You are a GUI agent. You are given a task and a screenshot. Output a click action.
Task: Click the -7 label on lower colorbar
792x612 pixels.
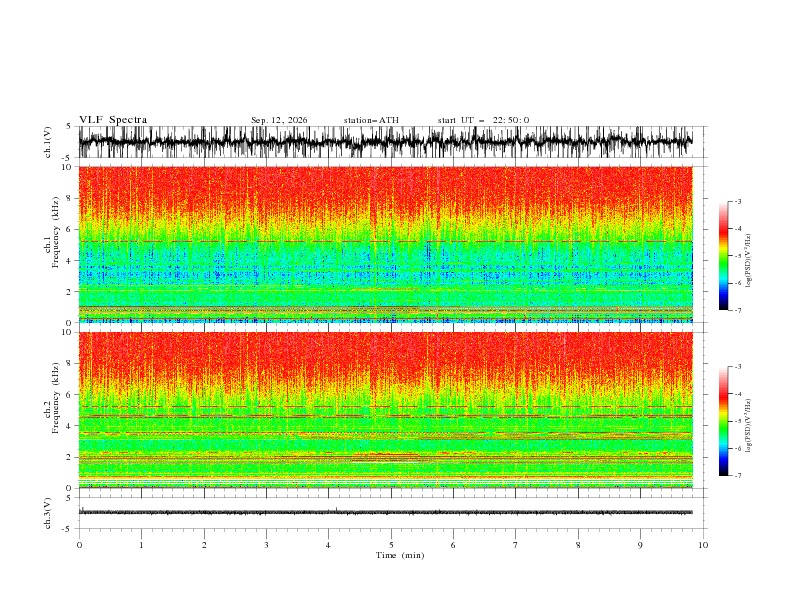(x=737, y=476)
